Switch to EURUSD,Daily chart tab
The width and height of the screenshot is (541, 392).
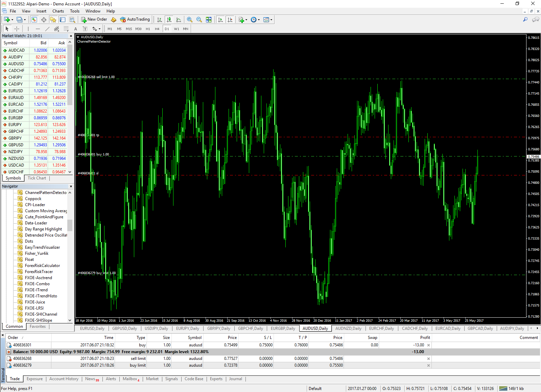click(92, 328)
